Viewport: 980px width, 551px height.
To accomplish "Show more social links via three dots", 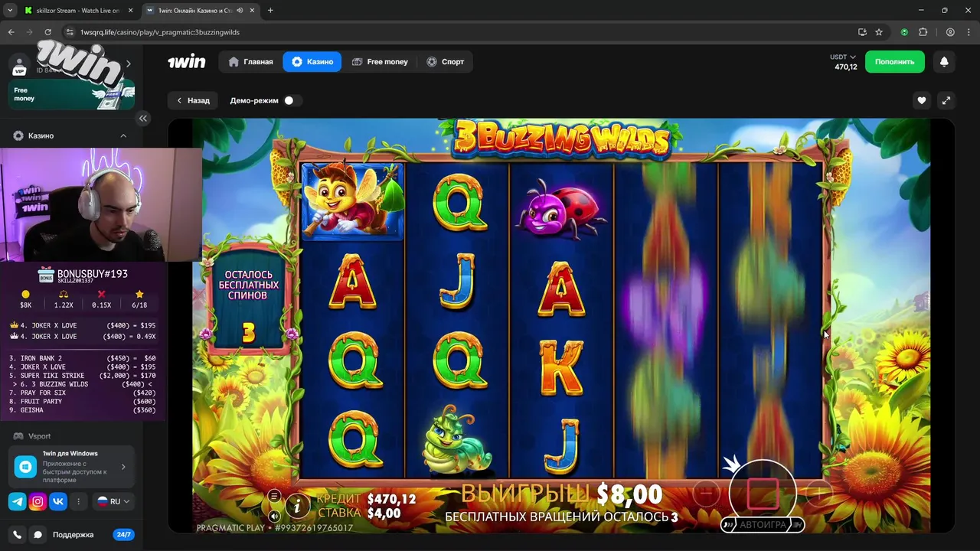I will (x=78, y=501).
